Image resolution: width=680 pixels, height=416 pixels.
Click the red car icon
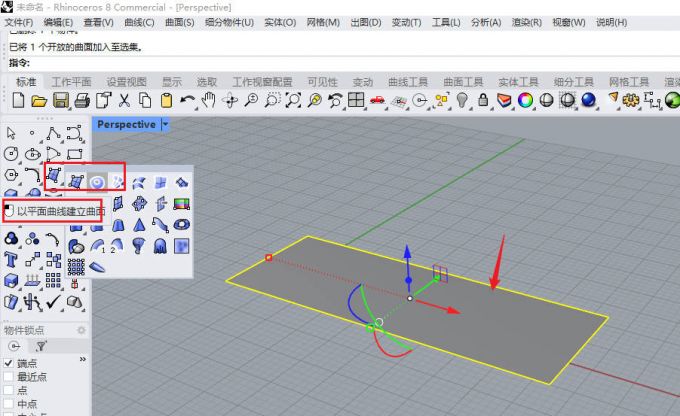point(377,100)
